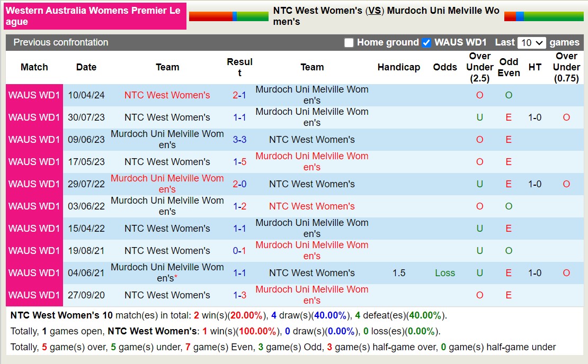Click the right team color bar
Image resolution: width=588 pixels, height=364 pixels.
[544, 16]
